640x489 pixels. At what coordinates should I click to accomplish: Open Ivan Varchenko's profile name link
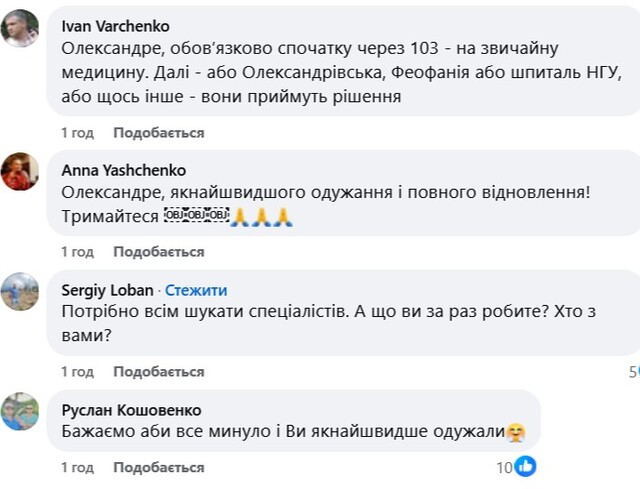click(x=115, y=26)
